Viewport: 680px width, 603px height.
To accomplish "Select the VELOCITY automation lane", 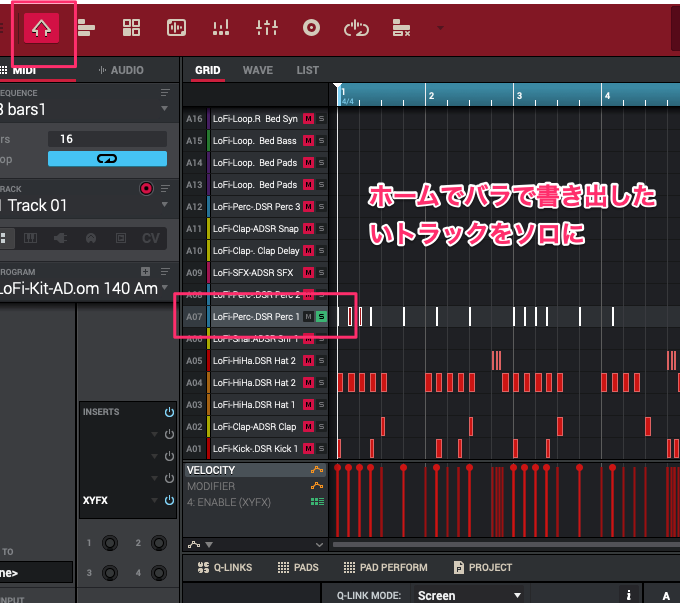I will (x=256, y=470).
